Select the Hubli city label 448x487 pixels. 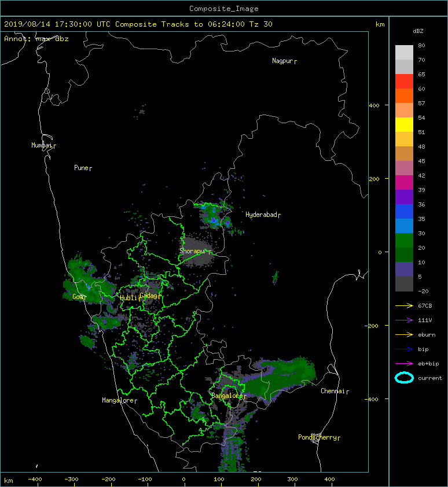pos(128,298)
